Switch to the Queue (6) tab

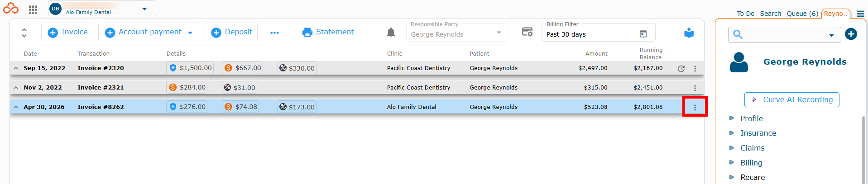pos(802,14)
